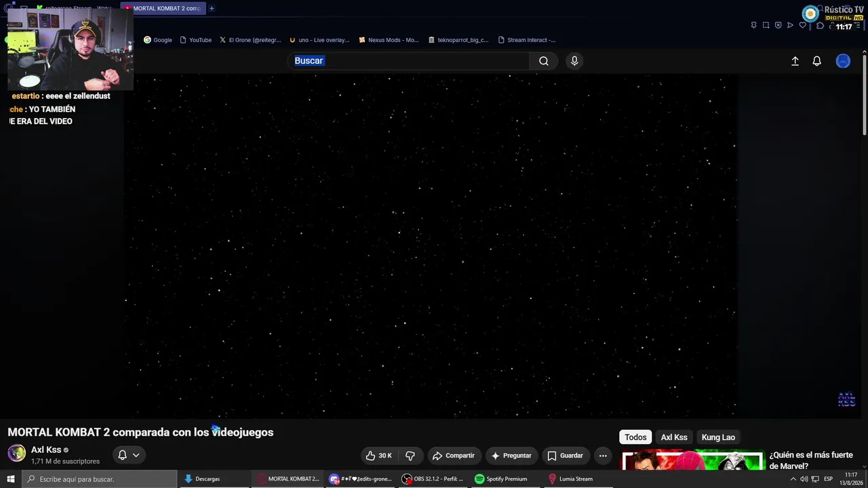Show hidden system tray icons
Viewport: 868px width, 488px height.
[x=793, y=479]
